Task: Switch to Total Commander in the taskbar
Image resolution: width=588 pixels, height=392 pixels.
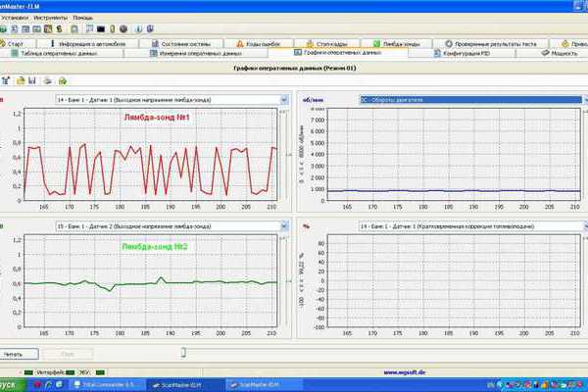Action: [110, 385]
